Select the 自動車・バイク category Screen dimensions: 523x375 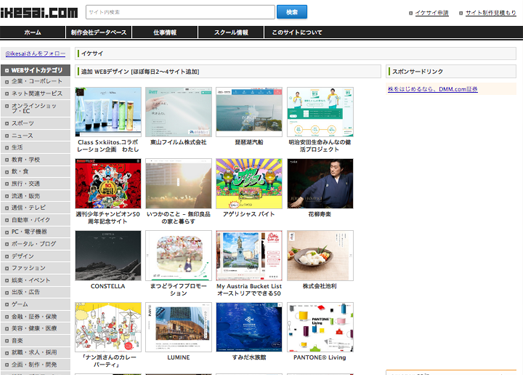click(35, 220)
